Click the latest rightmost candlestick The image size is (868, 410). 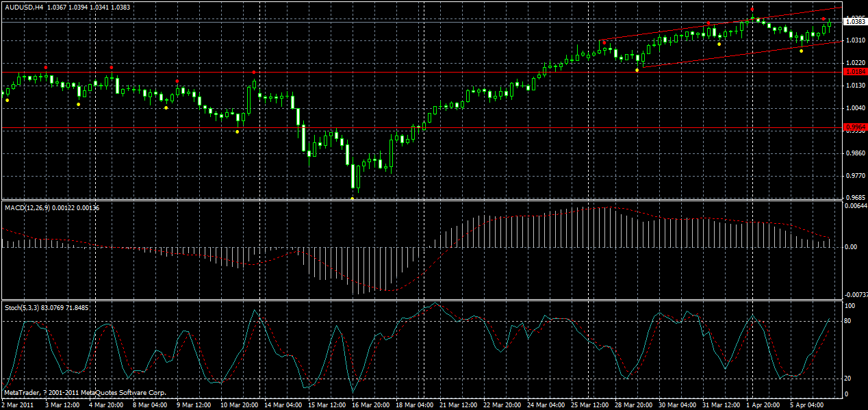click(x=828, y=24)
